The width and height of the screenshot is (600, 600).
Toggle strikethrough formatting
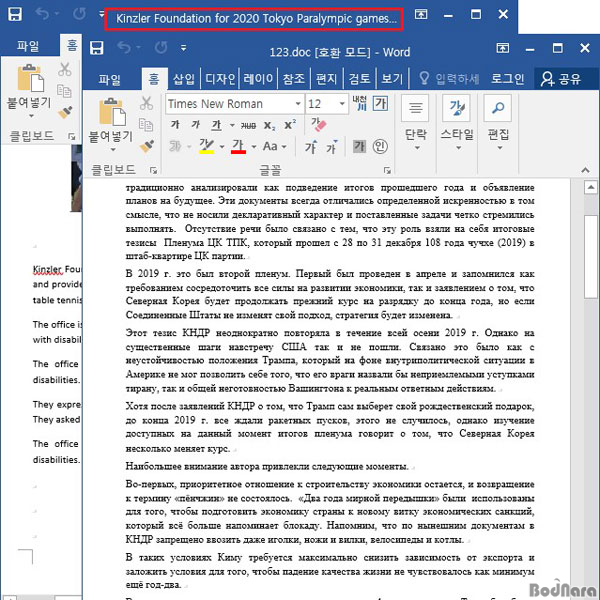(248, 125)
